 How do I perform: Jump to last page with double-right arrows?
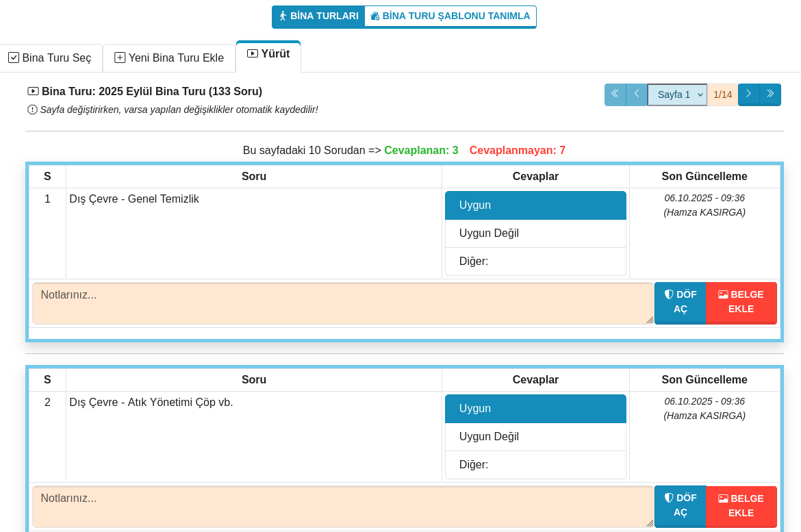tap(770, 94)
